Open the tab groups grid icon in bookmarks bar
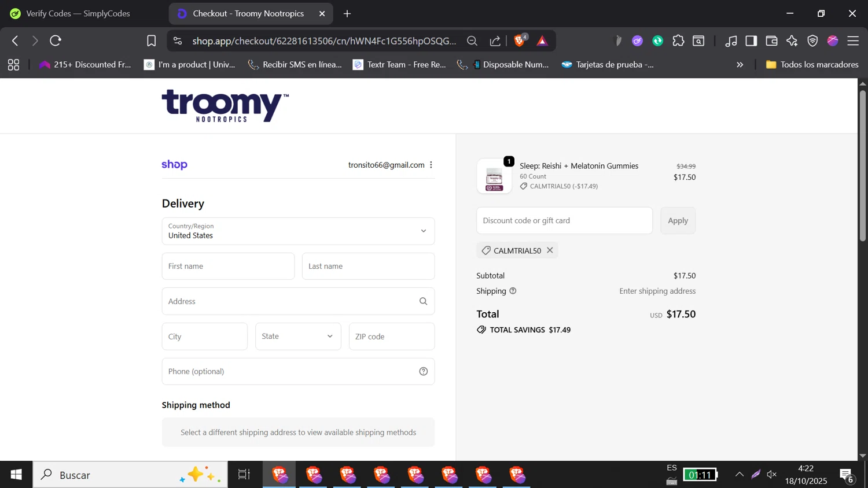The width and height of the screenshot is (868, 488). [13, 65]
